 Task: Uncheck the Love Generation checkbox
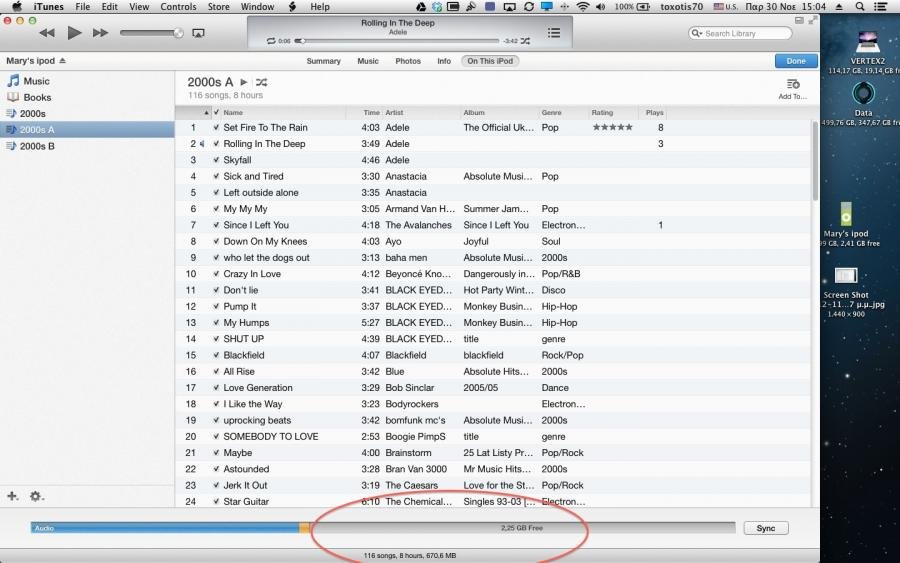click(216, 388)
